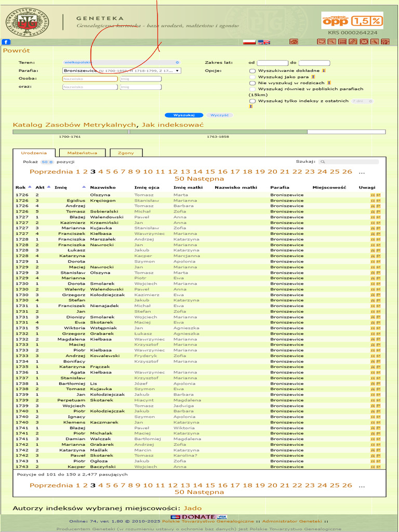The image size is (399, 532).
Task: Click the Szukaj table filter field
Action: point(349,162)
